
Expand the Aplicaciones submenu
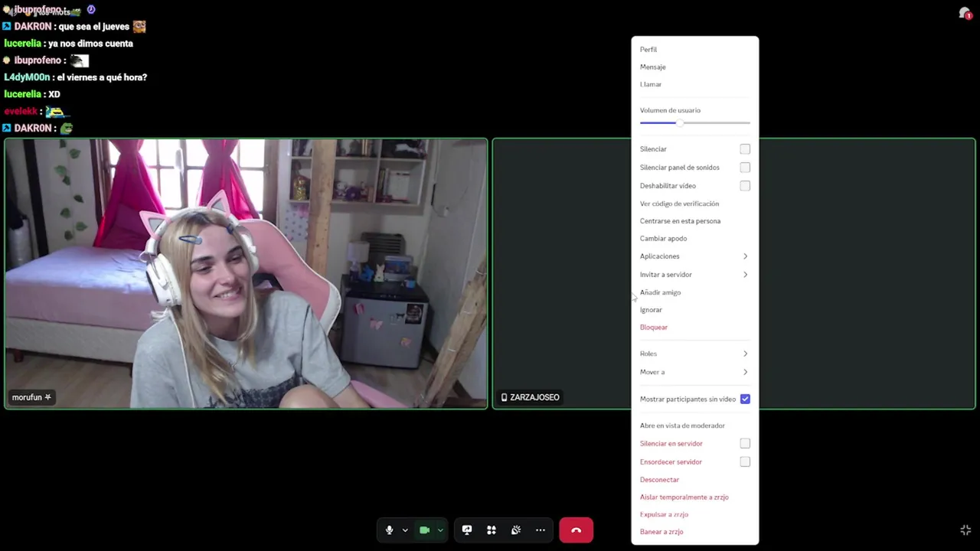(x=694, y=256)
